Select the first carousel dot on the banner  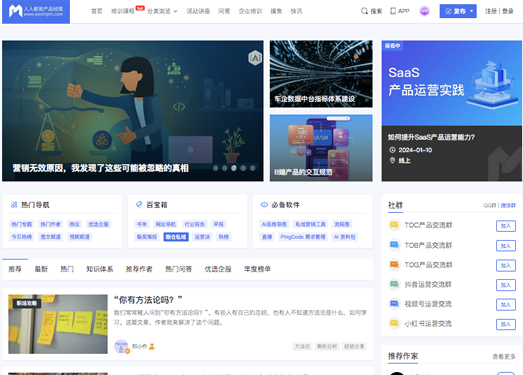[215, 168]
